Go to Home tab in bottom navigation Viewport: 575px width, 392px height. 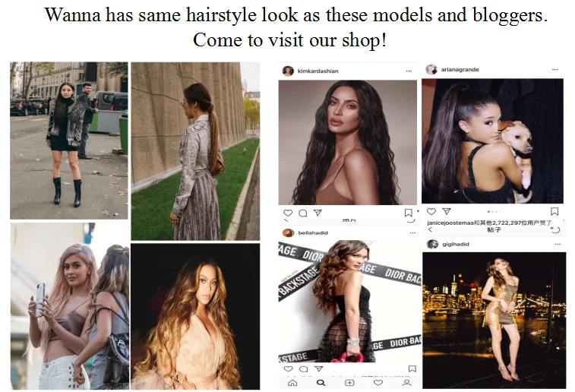click(292, 383)
